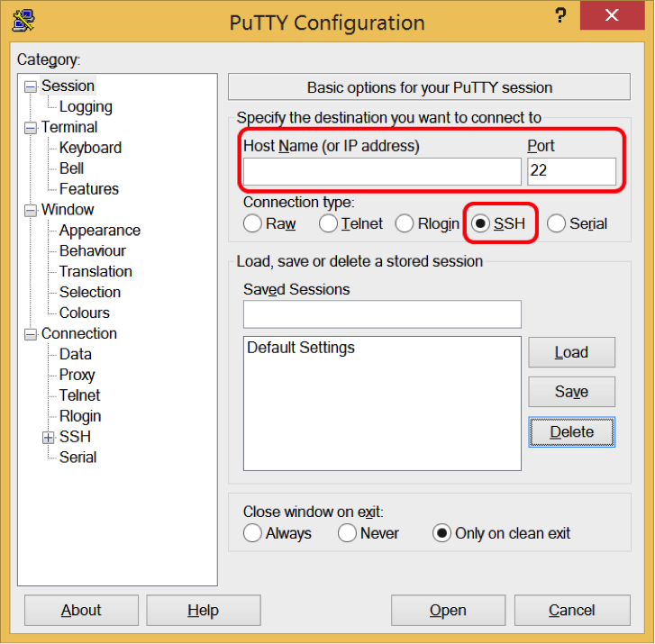Click the Save session button
Image resolution: width=655 pixels, height=644 pixels.
coord(571,392)
